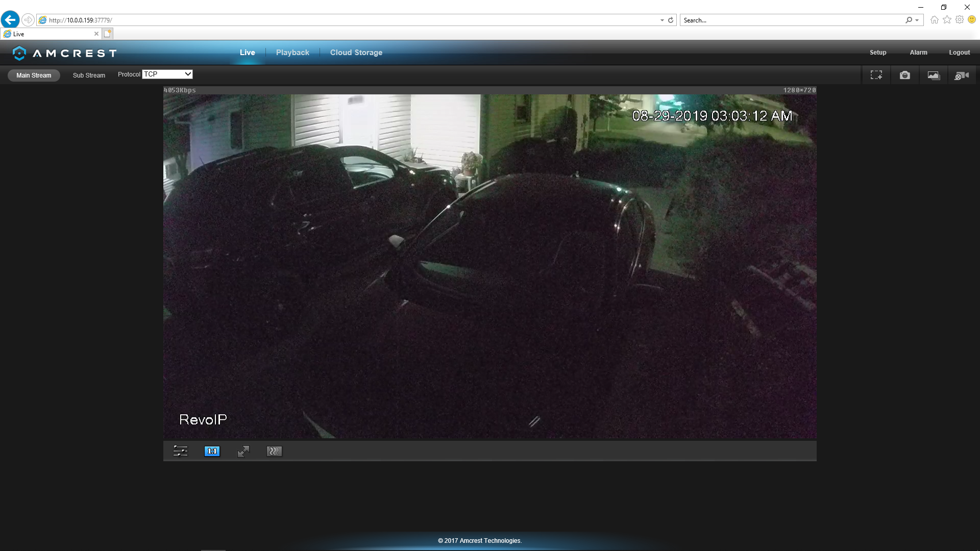The width and height of the screenshot is (980, 551).
Task: Click the smiley feedback icon
Action: (972, 20)
